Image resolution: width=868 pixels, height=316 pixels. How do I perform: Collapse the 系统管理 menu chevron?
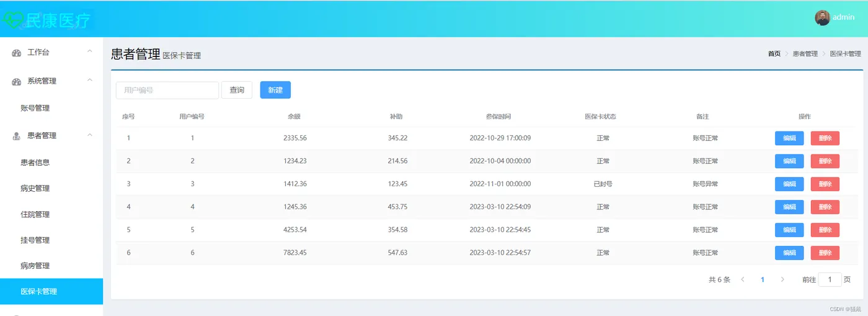click(x=89, y=80)
